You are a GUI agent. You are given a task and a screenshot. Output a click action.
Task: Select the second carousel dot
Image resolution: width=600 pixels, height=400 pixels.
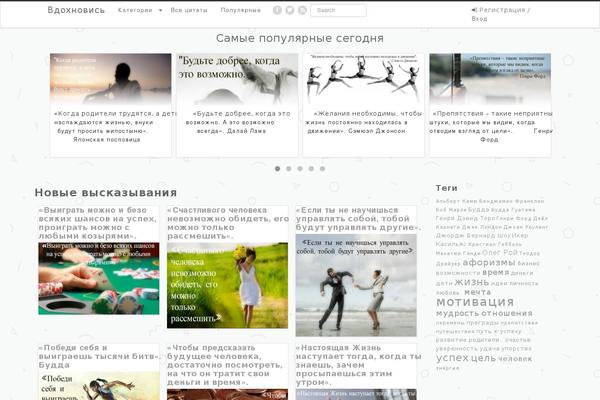289,169
